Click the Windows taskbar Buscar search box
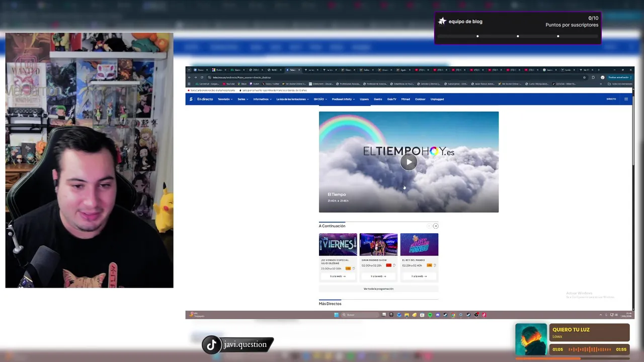 (360, 315)
